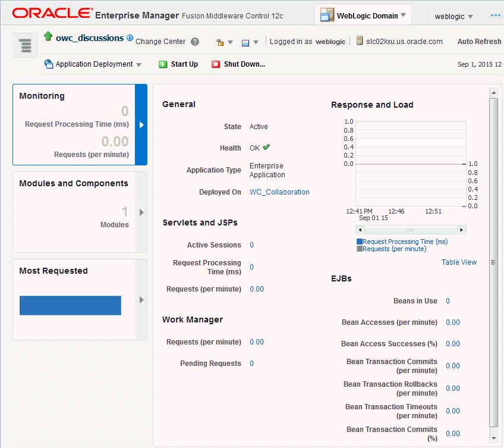Open the image icon dropdown in toolbar

[x=250, y=42]
